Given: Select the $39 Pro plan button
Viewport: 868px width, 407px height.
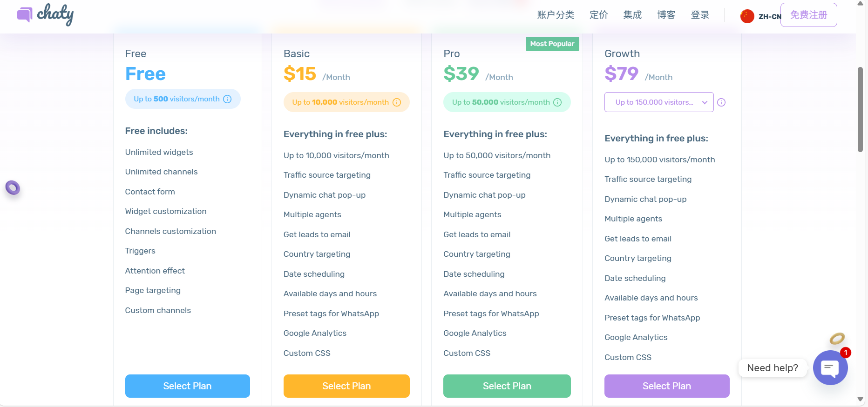Looking at the screenshot, I should [507, 386].
